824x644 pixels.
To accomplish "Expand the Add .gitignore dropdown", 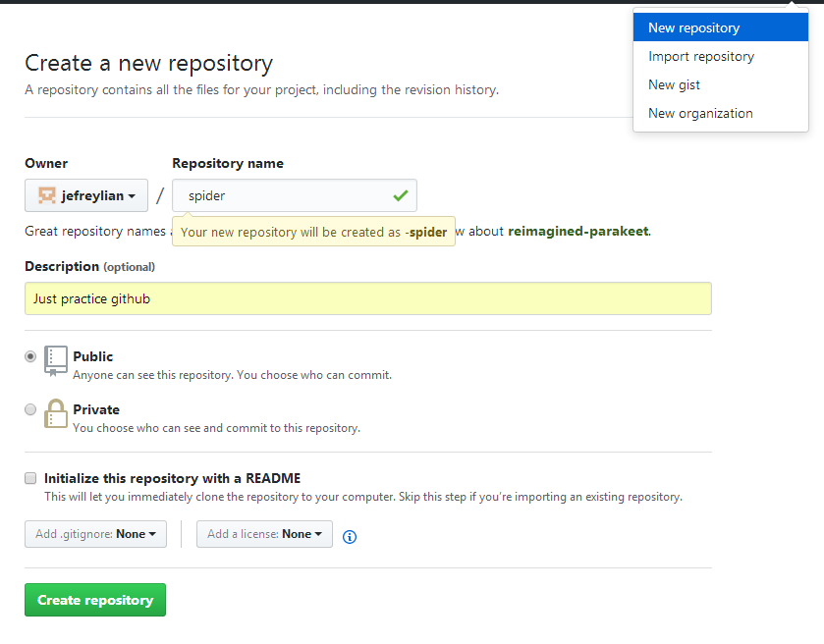I will 95,534.
